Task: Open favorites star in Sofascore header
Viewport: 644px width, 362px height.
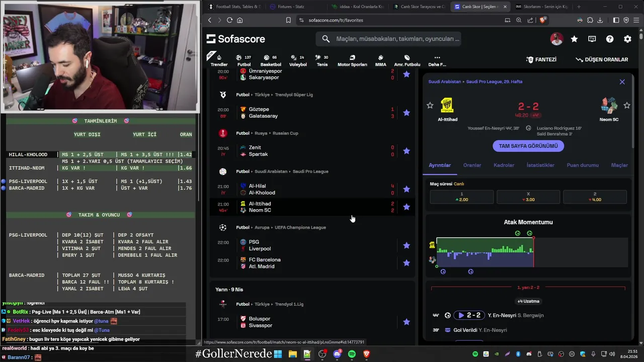Action: tap(574, 39)
